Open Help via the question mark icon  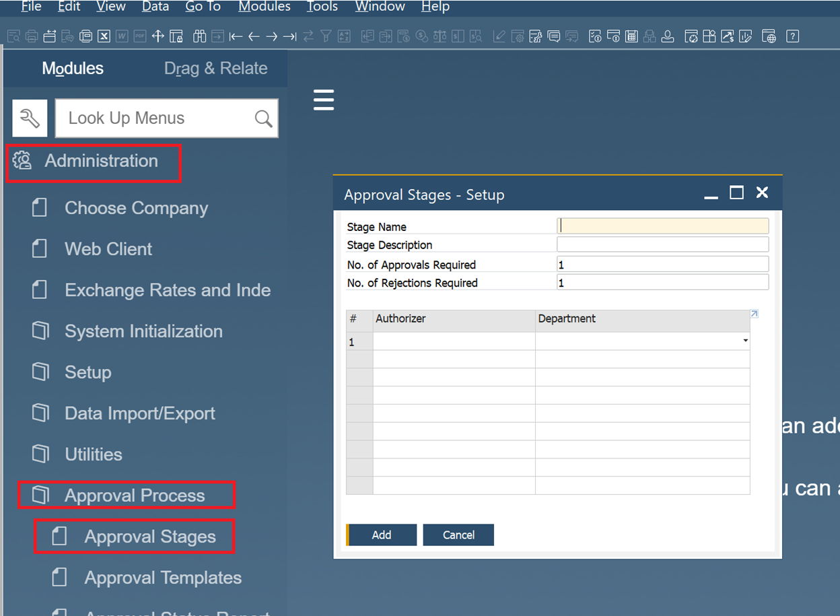[793, 36]
